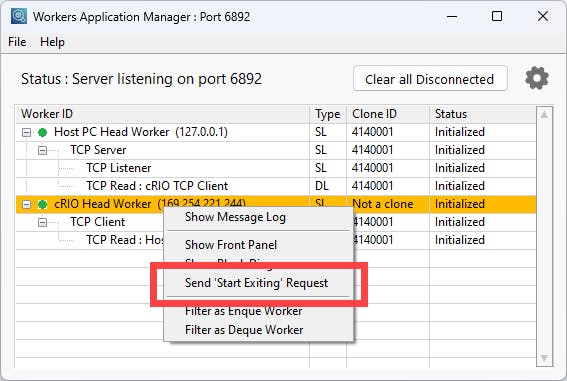Click green status dot of Host PC Head Worker

(x=43, y=132)
